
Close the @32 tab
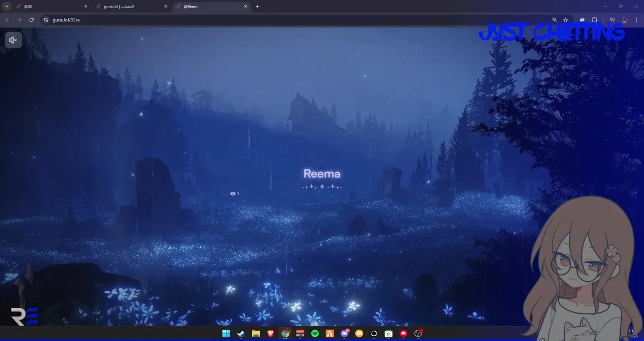click(86, 7)
